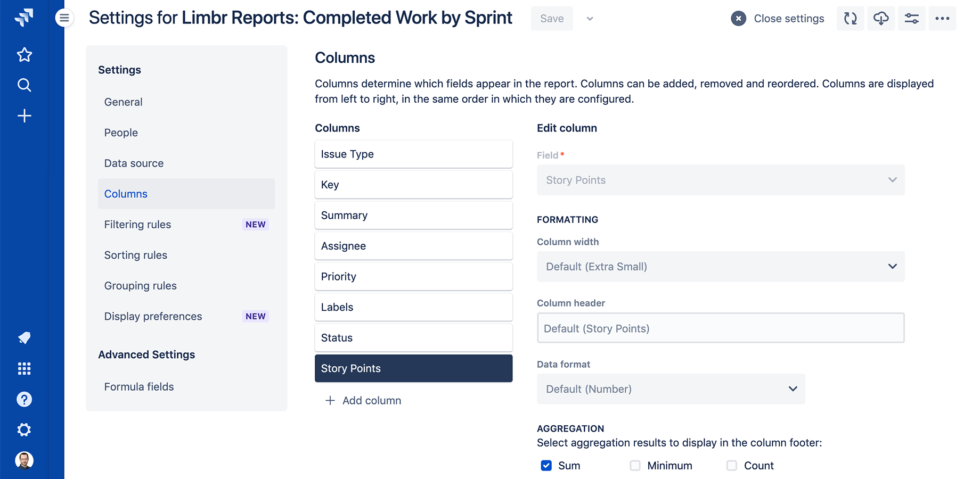Open the help question mark icon

click(24, 399)
